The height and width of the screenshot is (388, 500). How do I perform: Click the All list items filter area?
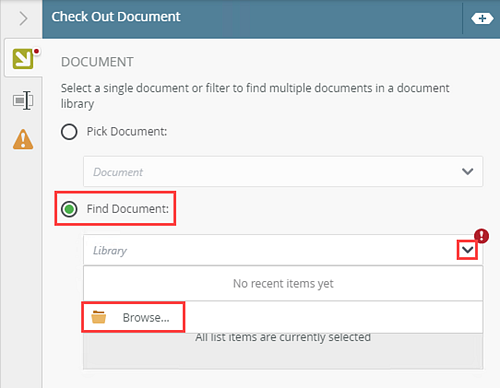coord(283,350)
